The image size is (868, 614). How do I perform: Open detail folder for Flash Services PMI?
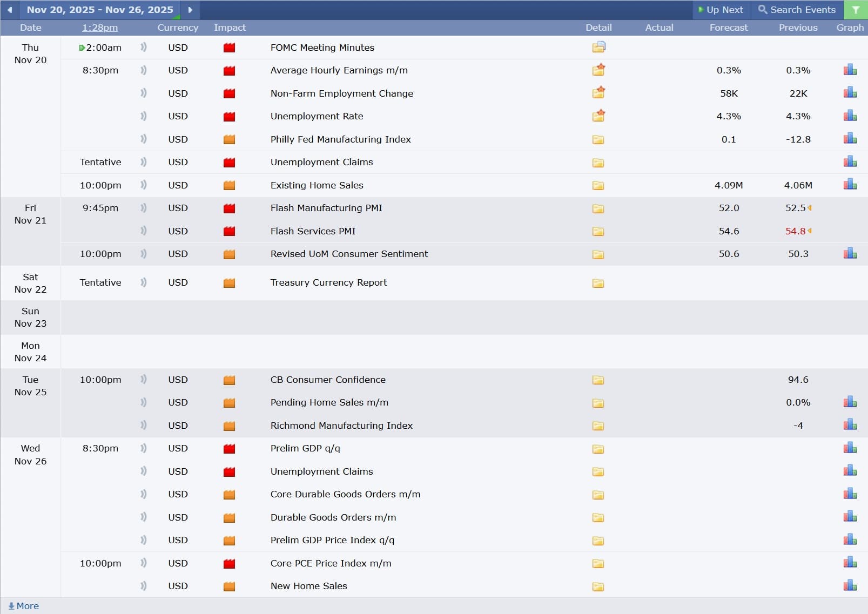598,231
